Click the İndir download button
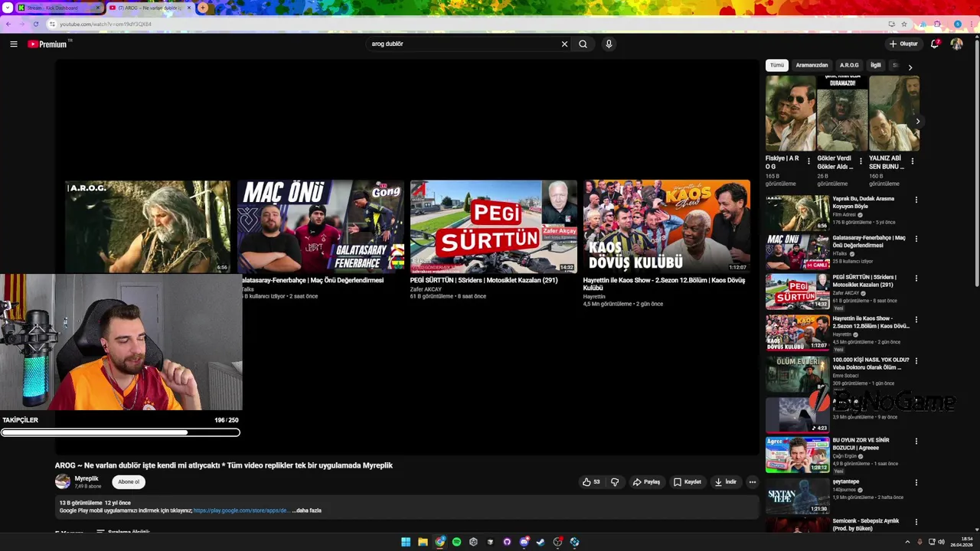This screenshot has width=980, height=551. pos(725,482)
